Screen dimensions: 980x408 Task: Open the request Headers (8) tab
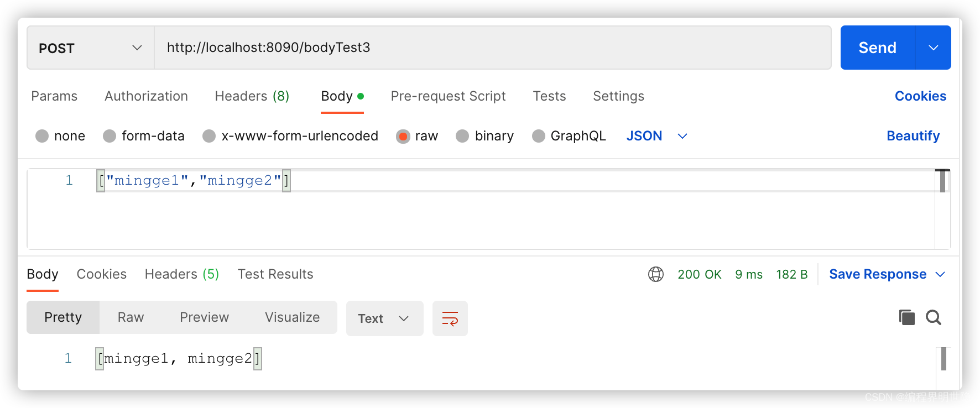[252, 96]
